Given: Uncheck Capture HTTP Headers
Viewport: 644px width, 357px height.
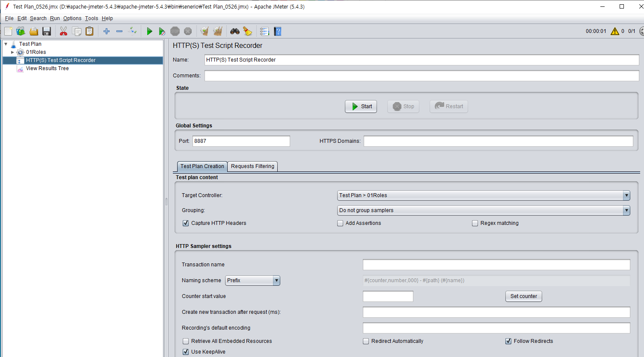Looking at the screenshot, I should point(186,223).
